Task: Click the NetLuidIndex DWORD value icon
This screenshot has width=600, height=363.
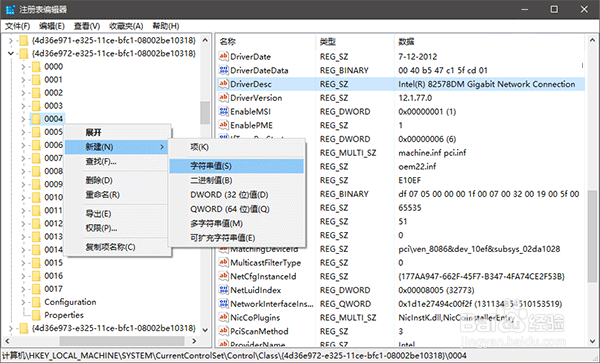Action: [223, 290]
